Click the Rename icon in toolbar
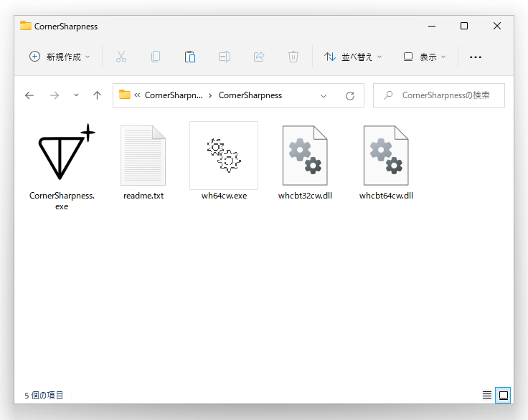Viewport: 528px width, 420px height. coord(225,57)
